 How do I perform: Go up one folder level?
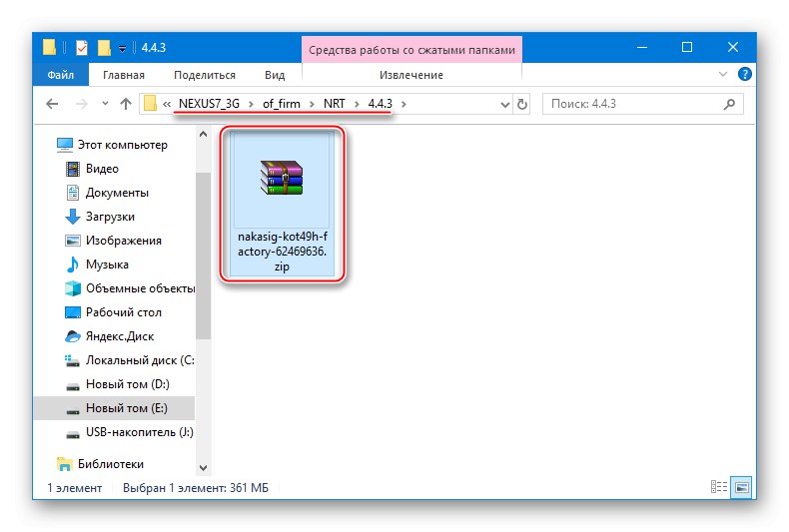(x=126, y=104)
